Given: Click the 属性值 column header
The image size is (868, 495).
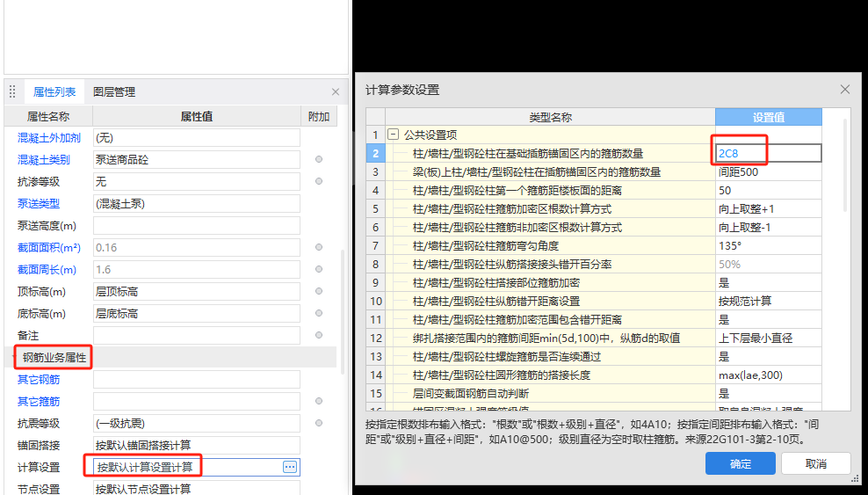Looking at the screenshot, I should click(197, 116).
